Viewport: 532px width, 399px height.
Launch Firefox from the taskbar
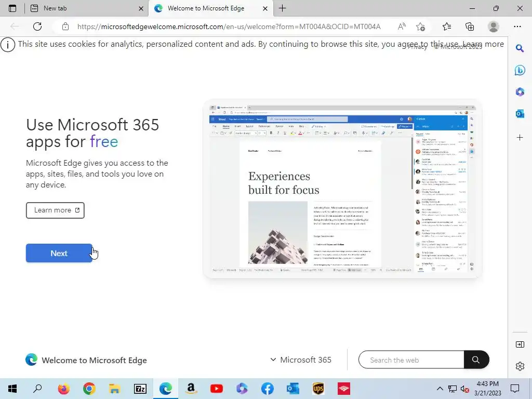coord(63,389)
